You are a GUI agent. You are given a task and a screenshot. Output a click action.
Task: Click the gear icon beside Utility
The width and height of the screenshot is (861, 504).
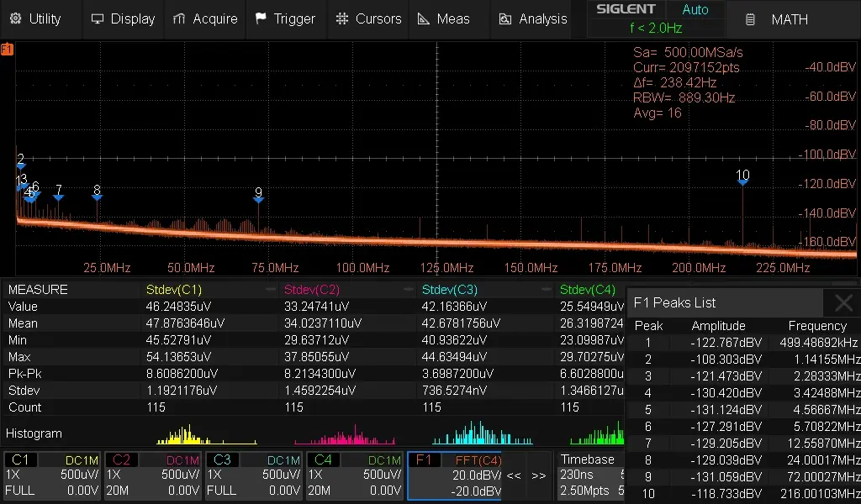coord(14,18)
